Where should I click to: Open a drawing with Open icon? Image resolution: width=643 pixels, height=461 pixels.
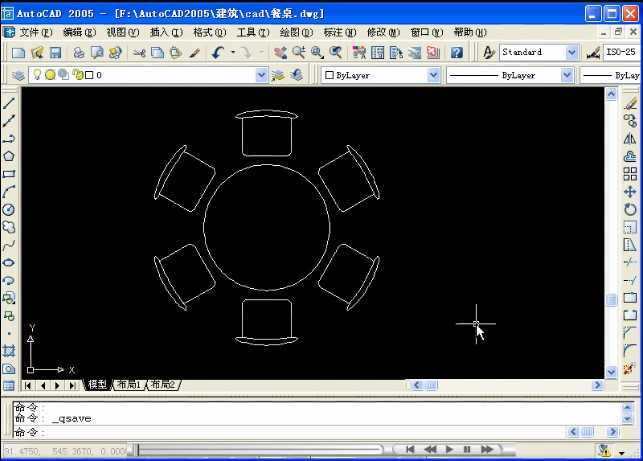pyautogui.click(x=37, y=52)
